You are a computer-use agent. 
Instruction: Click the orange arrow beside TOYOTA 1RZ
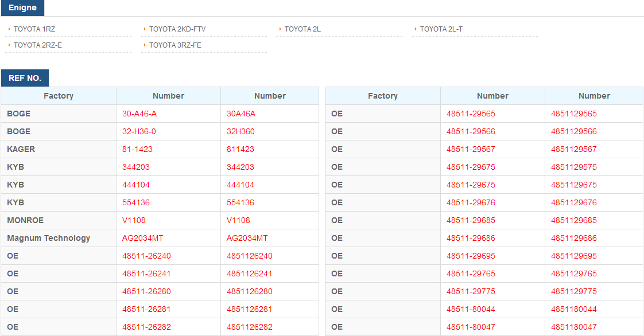click(x=9, y=29)
